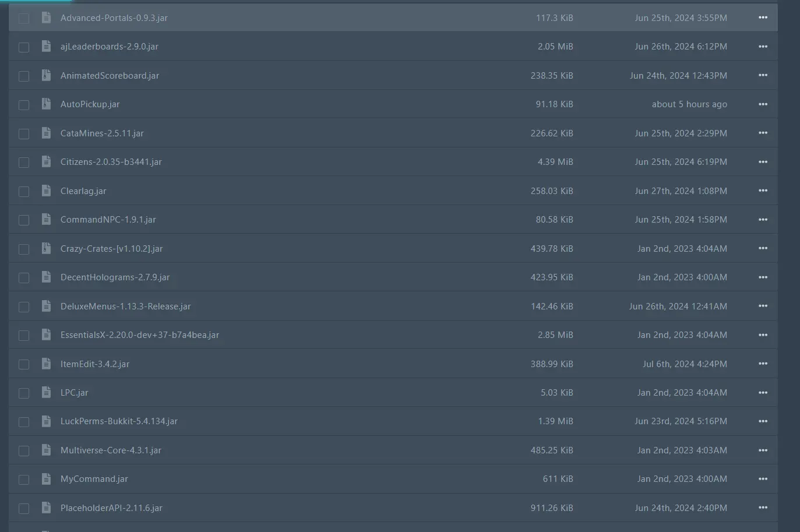
Task: Open the options menu for Clearlag.jar
Action: coord(763,191)
